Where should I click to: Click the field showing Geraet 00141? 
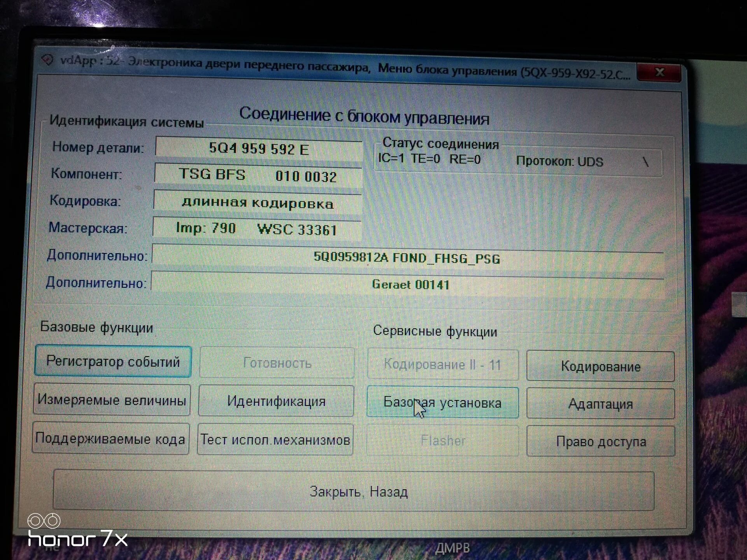tap(410, 284)
